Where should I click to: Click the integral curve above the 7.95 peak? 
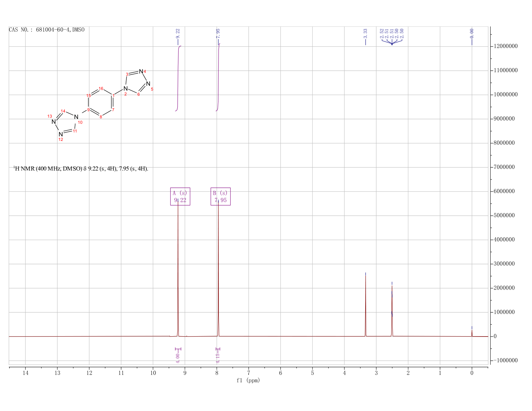(218, 77)
